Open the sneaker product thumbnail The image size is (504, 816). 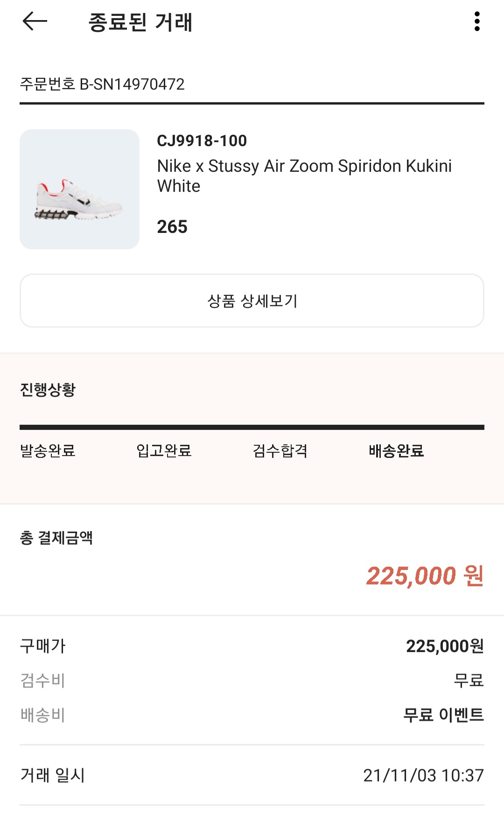tap(79, 189)
